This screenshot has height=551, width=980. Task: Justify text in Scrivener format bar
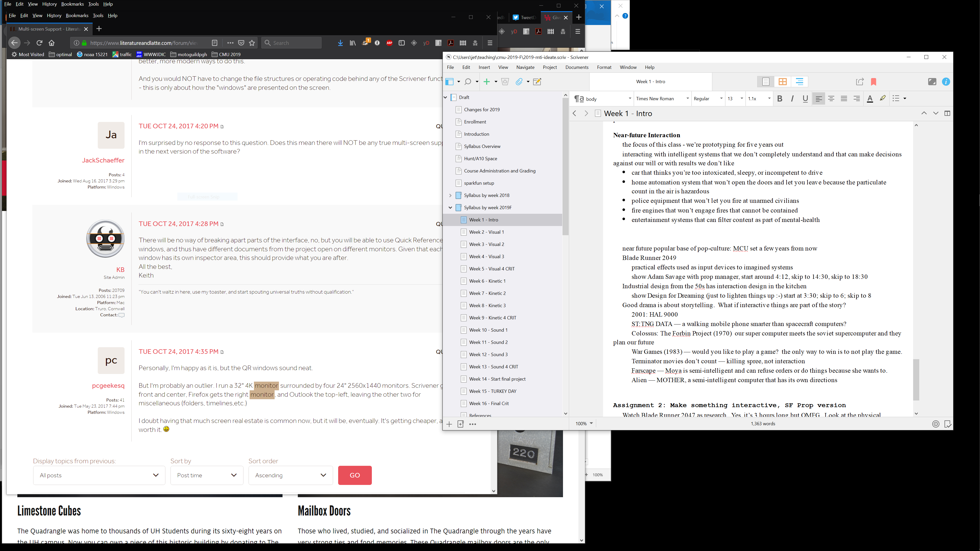click(844, 98)
